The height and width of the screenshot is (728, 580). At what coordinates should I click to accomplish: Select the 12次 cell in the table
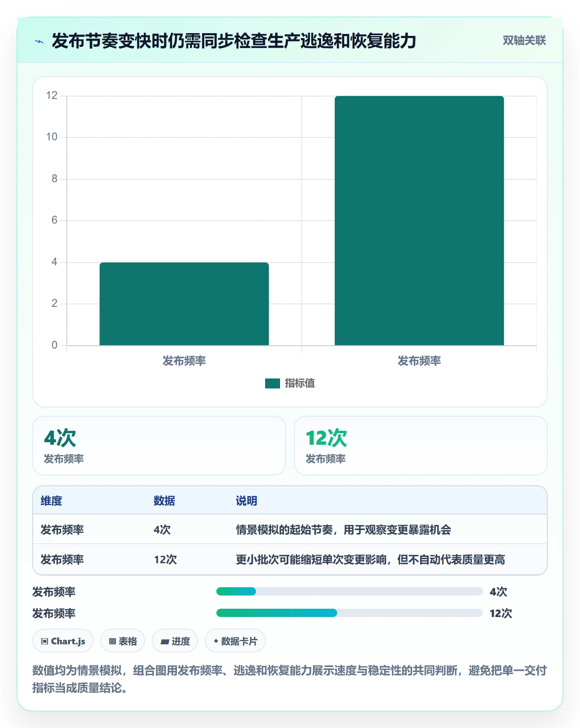point(165,559)
